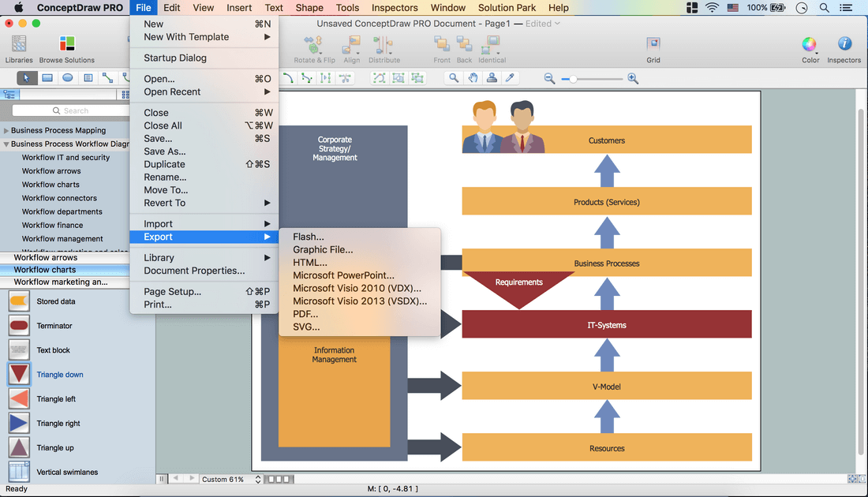Expand Business Process Mapping category

coord(6,131)
